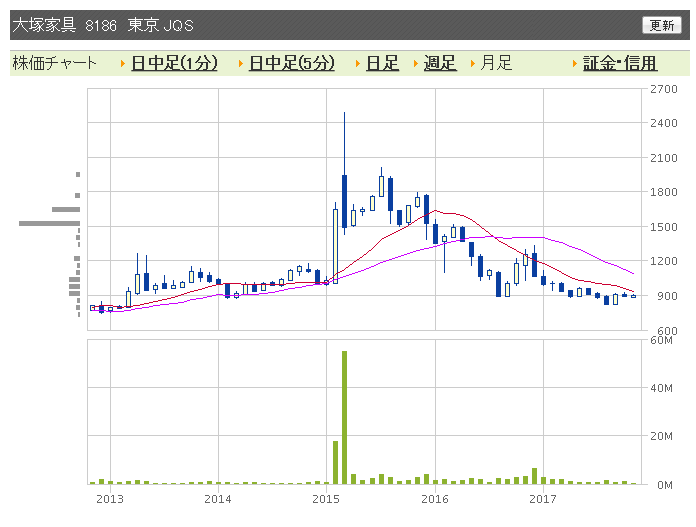This screenshot has width=696, height=527.
Task: Click the 2700 price axis label
Action: click(664, 89)
